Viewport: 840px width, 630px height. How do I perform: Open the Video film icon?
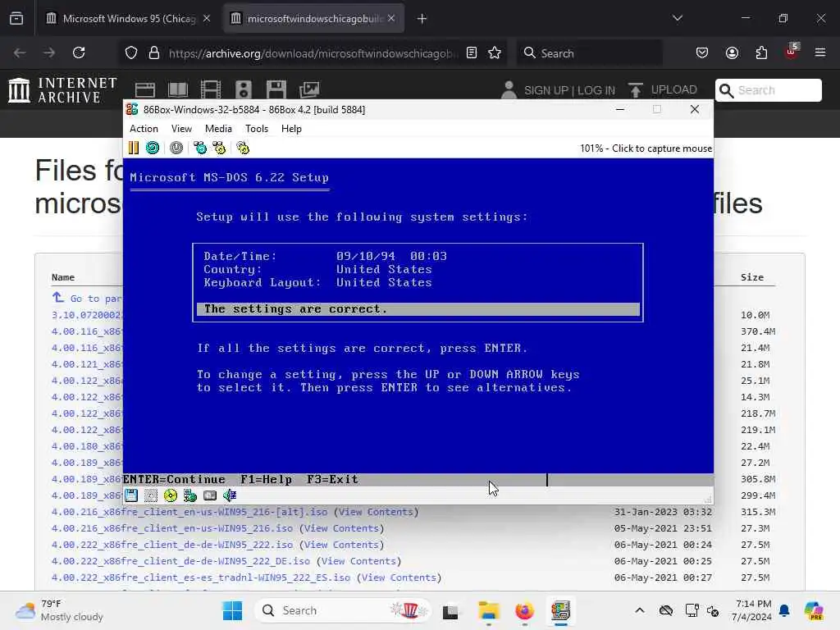pyautogui.click(x=211, y=90)
